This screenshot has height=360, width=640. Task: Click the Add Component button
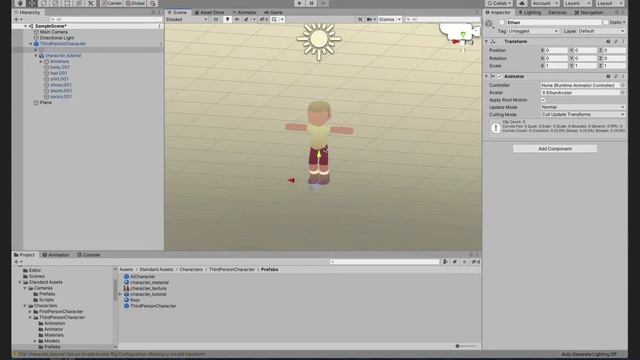555,149
